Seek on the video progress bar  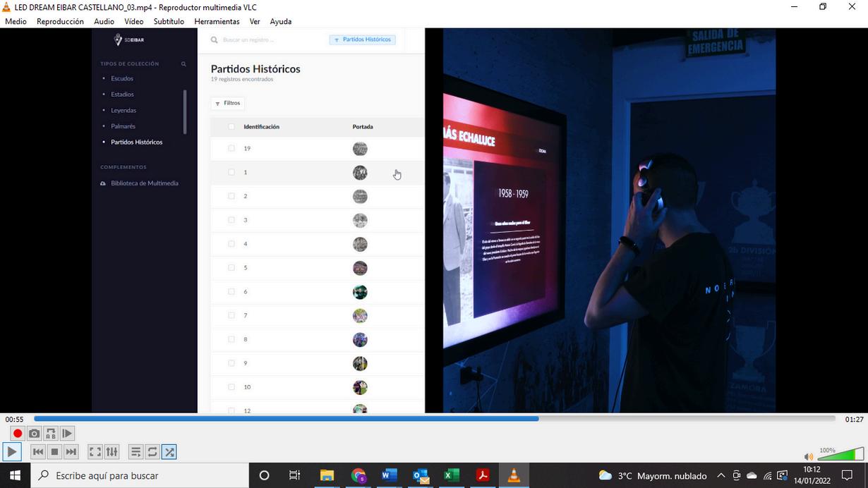pos(434,418)
